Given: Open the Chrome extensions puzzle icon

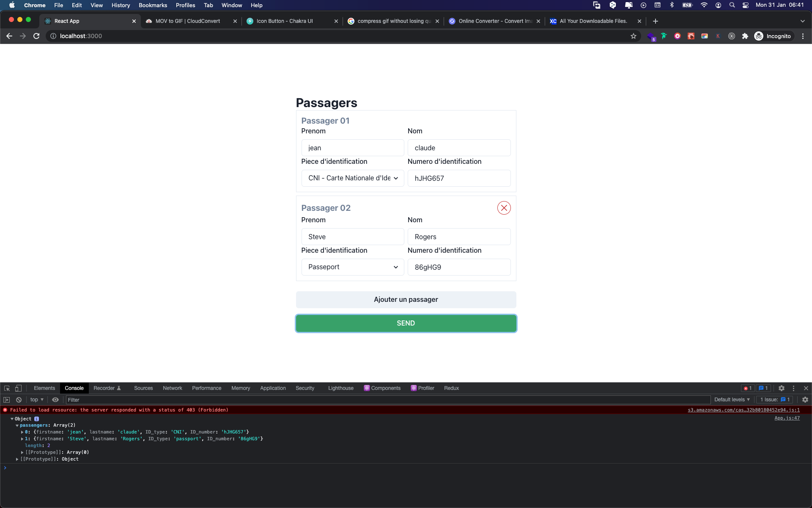Looking at the screenshot, I should point(745,36).
